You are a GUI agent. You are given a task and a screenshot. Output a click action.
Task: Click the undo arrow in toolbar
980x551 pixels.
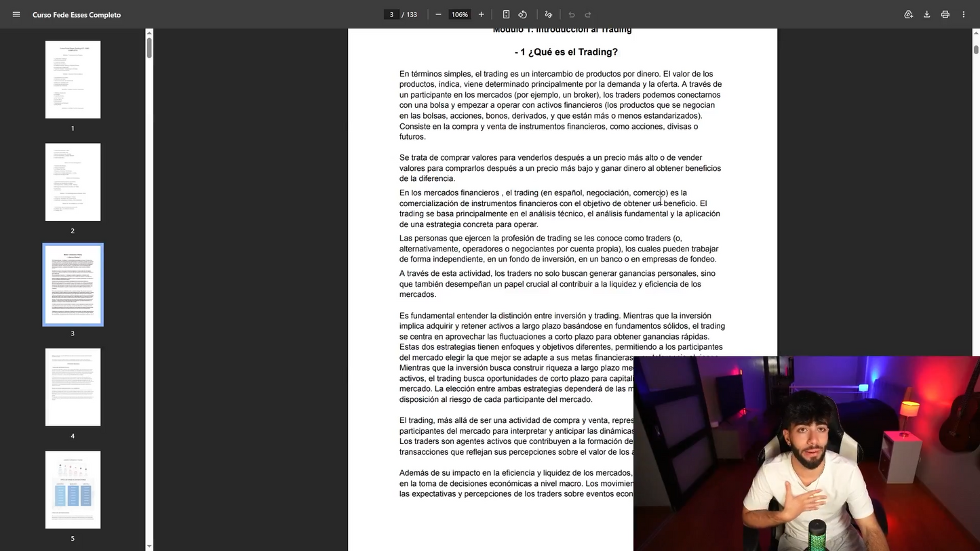point(571,14)
